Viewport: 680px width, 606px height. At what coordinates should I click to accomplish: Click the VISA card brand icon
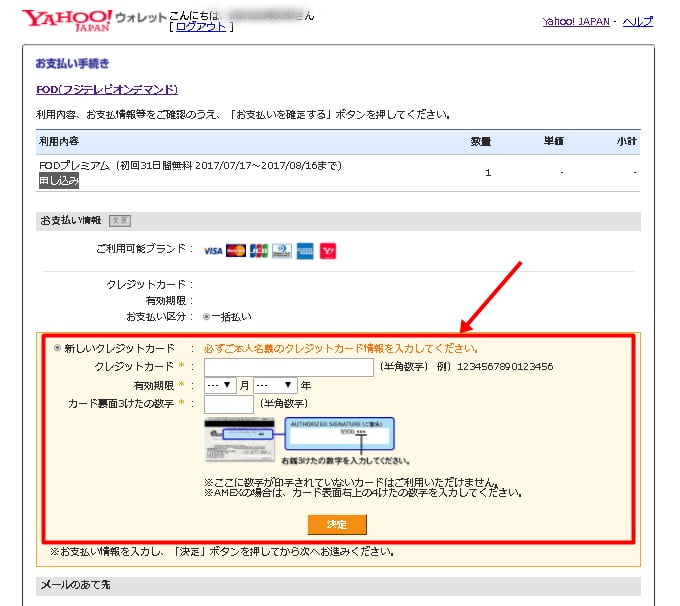tap(213, 251)
